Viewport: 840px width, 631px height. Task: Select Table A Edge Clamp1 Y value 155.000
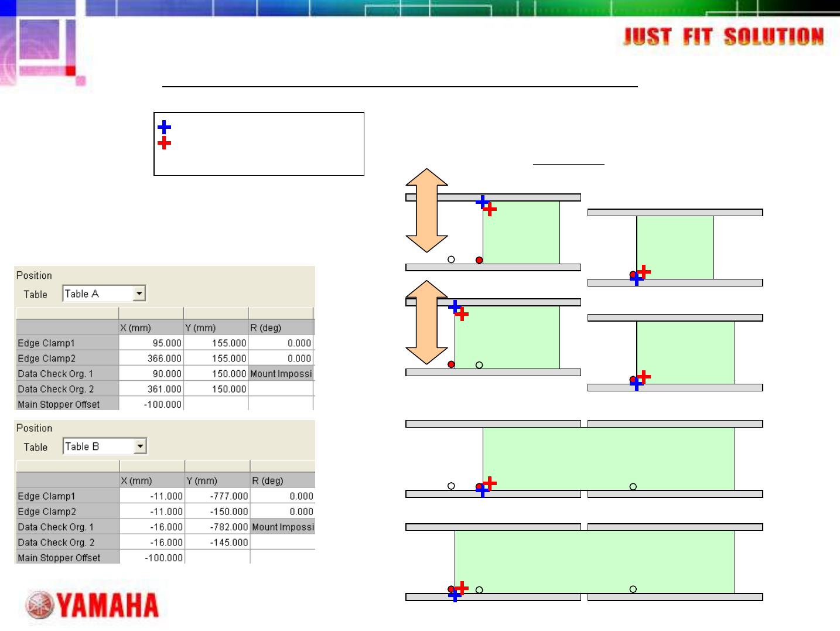(216, 343)
